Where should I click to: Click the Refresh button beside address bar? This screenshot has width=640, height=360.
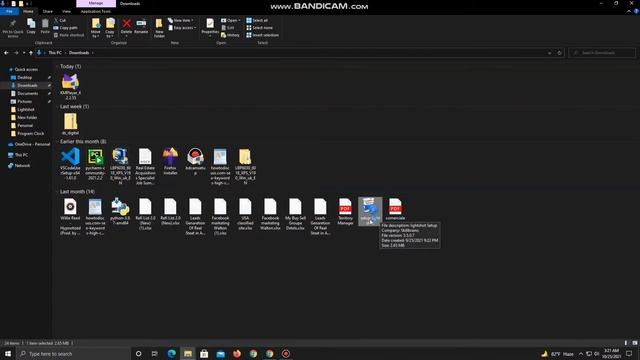pyautogui.click(x=559, y=53)
